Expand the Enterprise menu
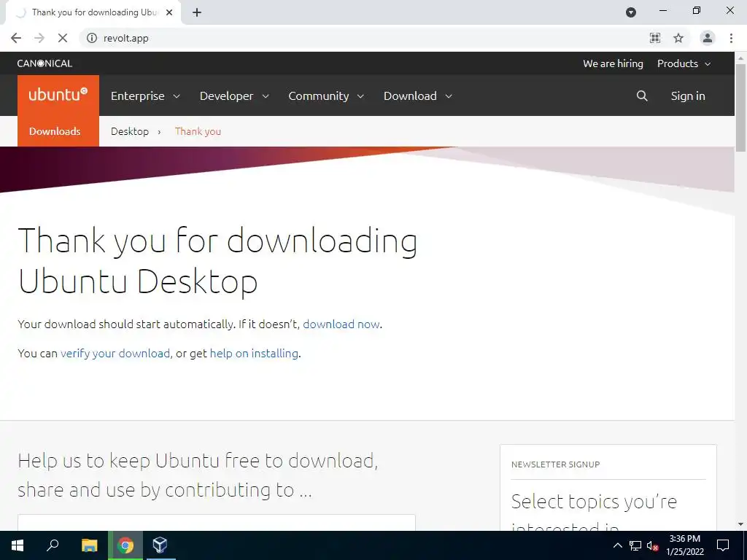Image resolution: width=747 pixels, height=560 pixels. (145, 96)
